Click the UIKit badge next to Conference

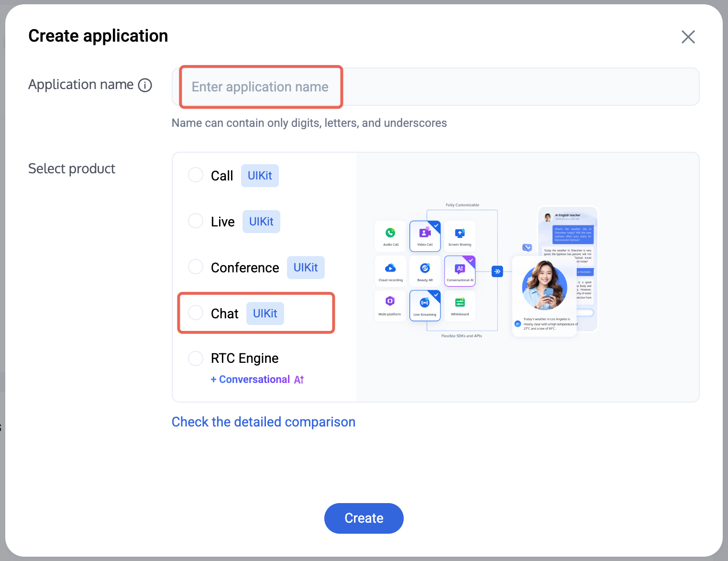(x=306, y=268)
